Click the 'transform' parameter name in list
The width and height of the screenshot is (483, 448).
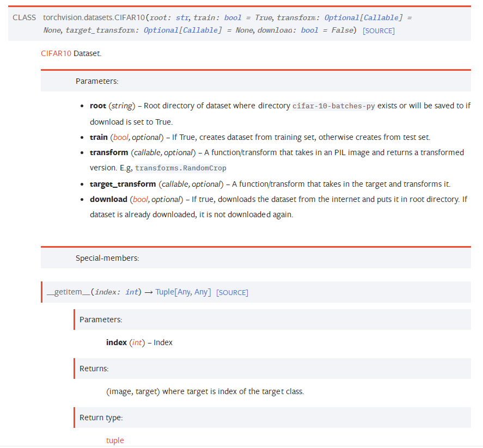click(x=109, y=153)
